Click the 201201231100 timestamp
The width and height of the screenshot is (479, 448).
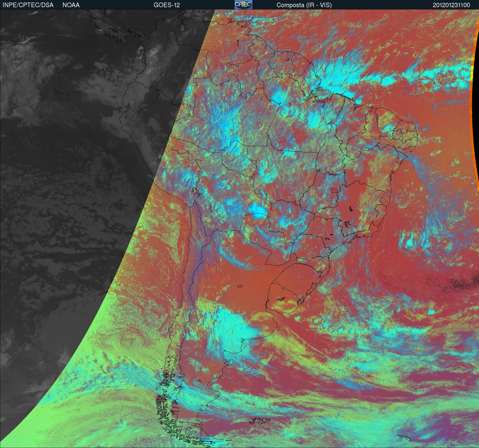(x=451, y=5)
